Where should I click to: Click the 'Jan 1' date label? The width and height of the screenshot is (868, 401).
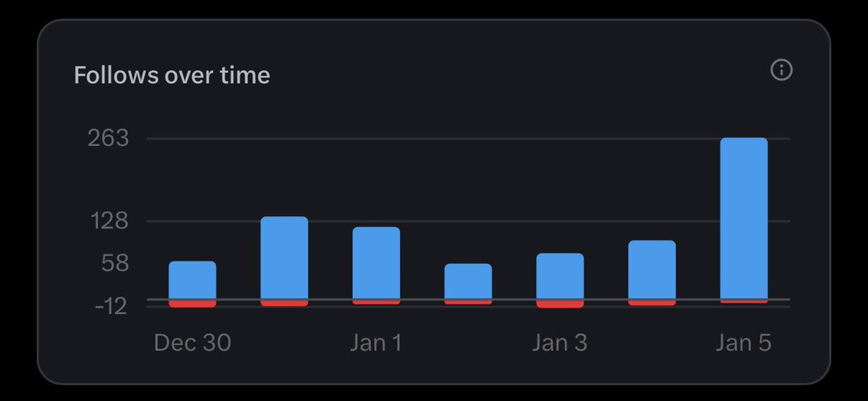(x=376, y=342)
